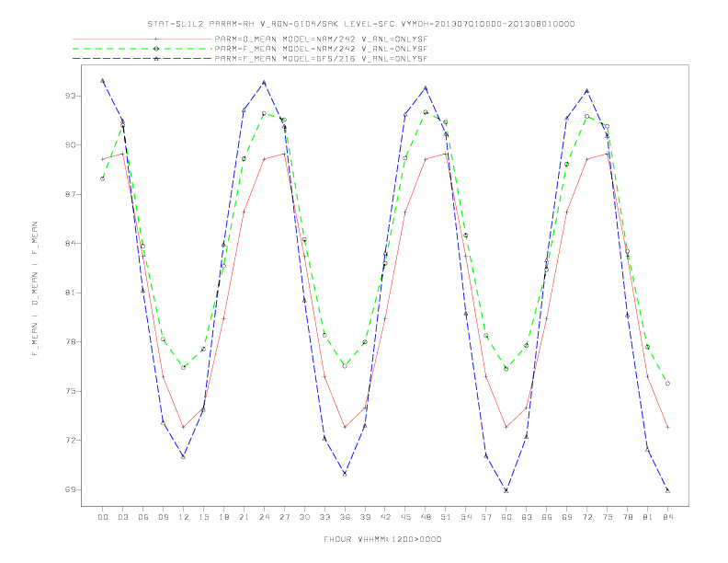Click y-axis tick label 69
The height and width of the screenshot is (563, 728).
click(x=70, y=489)
